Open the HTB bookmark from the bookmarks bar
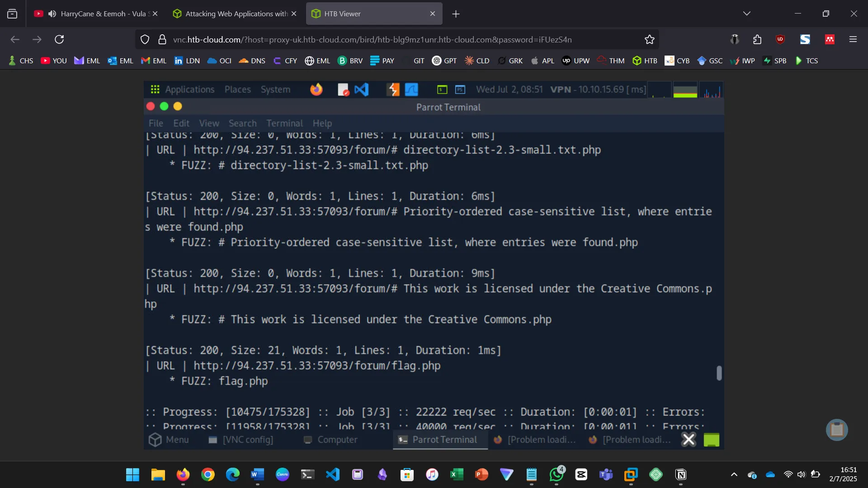868x488 pixels. [645, 60]
